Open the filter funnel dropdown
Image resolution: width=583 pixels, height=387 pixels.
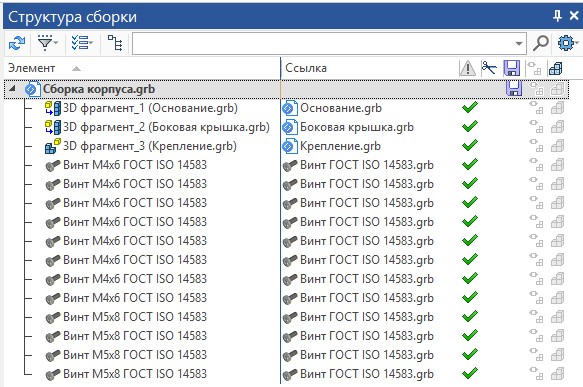pos(48,43)
